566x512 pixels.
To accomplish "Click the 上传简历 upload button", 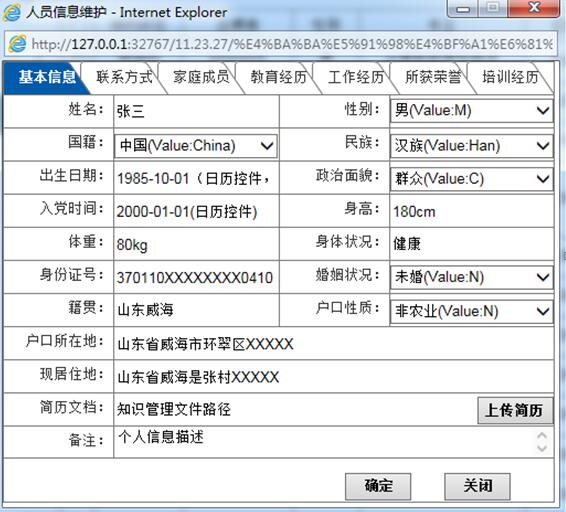I will pyautogui.click(x=515, y=411).
